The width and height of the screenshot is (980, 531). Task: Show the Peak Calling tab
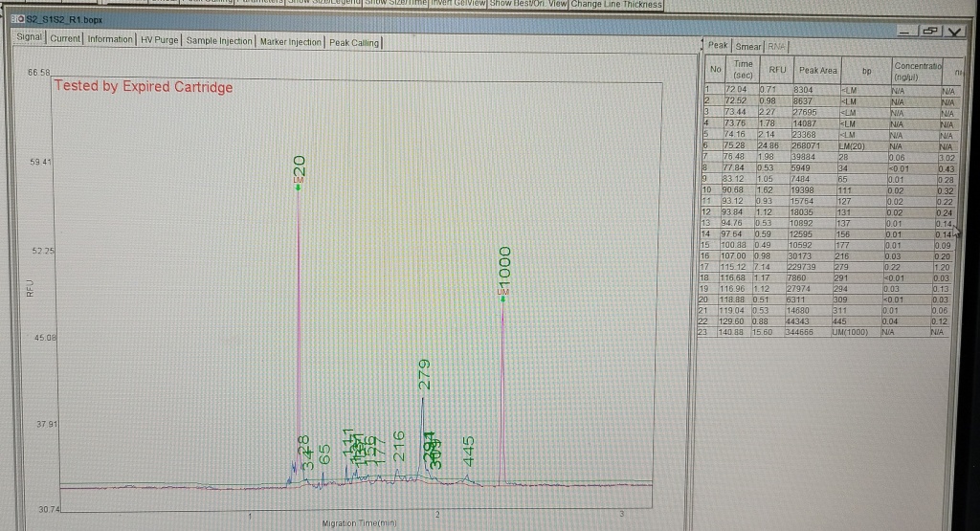coord(353,40)
